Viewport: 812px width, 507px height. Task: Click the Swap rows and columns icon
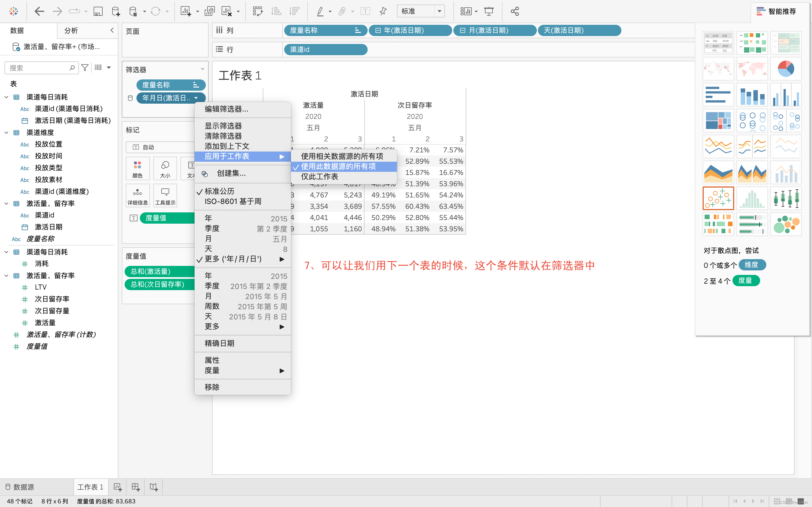(257, 11)
